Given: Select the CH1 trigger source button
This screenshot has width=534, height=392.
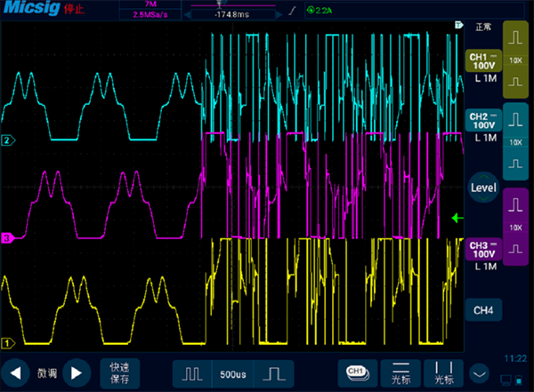Looking at the screenshot, I should click(356, 371).
